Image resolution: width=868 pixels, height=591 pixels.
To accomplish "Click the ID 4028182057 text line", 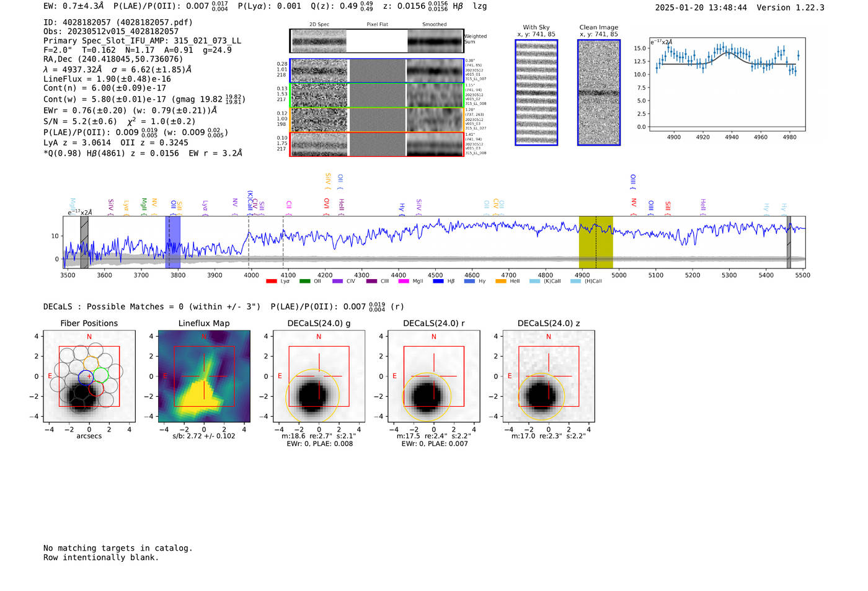I will pyautogui.click(x=118, y=22).
